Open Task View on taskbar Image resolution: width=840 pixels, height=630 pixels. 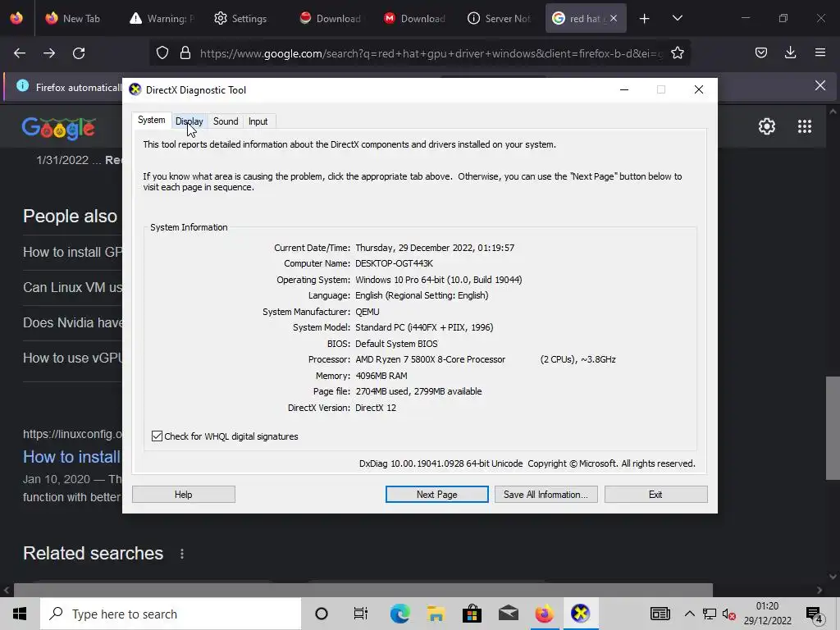coord(361,614)
